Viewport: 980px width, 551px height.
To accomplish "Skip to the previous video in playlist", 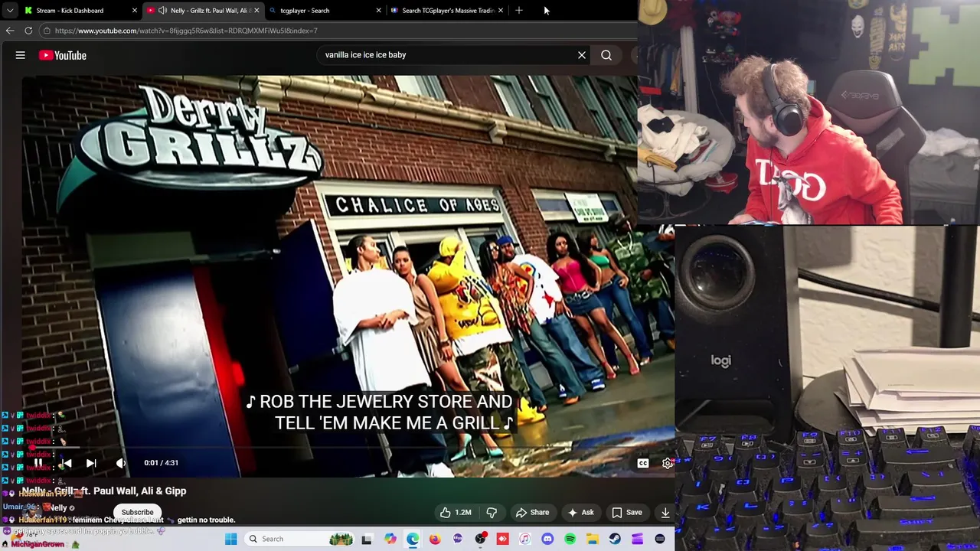I will tap(65, 463).
